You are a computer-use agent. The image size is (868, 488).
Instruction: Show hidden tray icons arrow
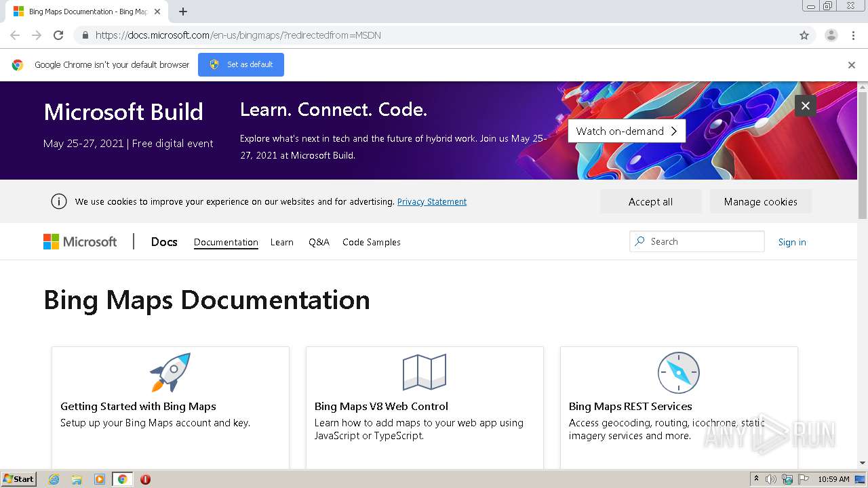click(x=756, y=479)
